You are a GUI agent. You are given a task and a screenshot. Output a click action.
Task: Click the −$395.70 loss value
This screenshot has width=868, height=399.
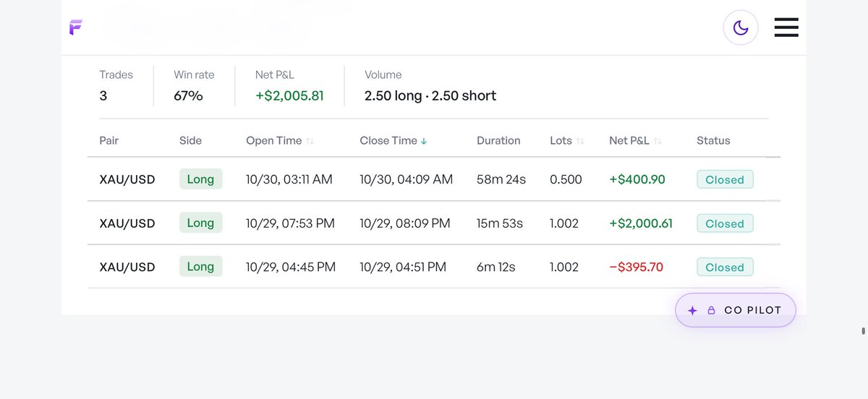[637, 267]
